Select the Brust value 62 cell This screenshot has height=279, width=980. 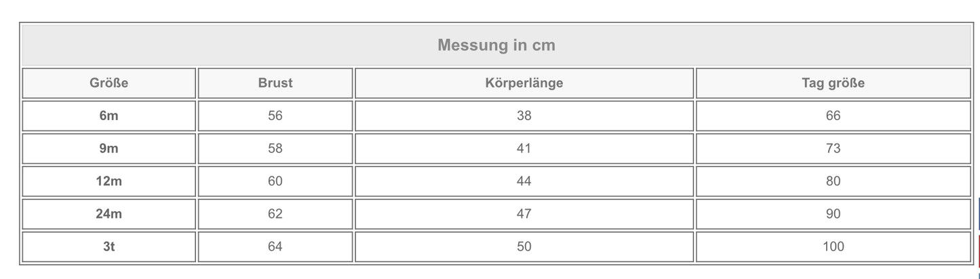[275, 214]
